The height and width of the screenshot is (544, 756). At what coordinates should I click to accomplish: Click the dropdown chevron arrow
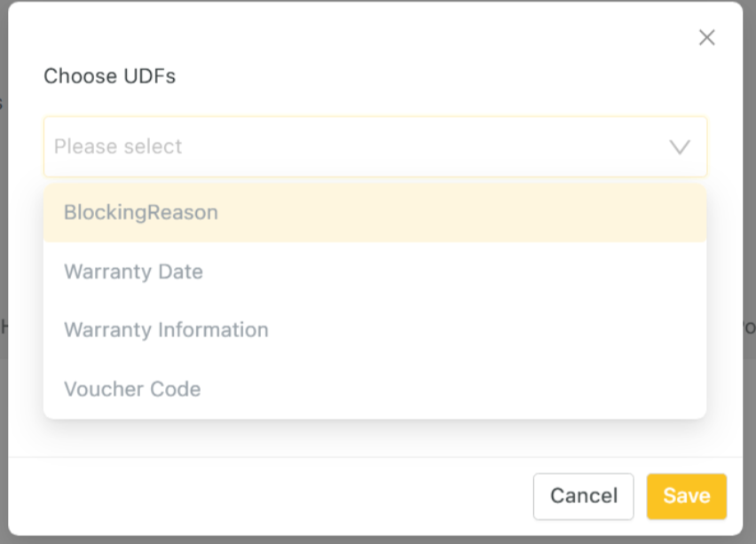click(680, 147)
